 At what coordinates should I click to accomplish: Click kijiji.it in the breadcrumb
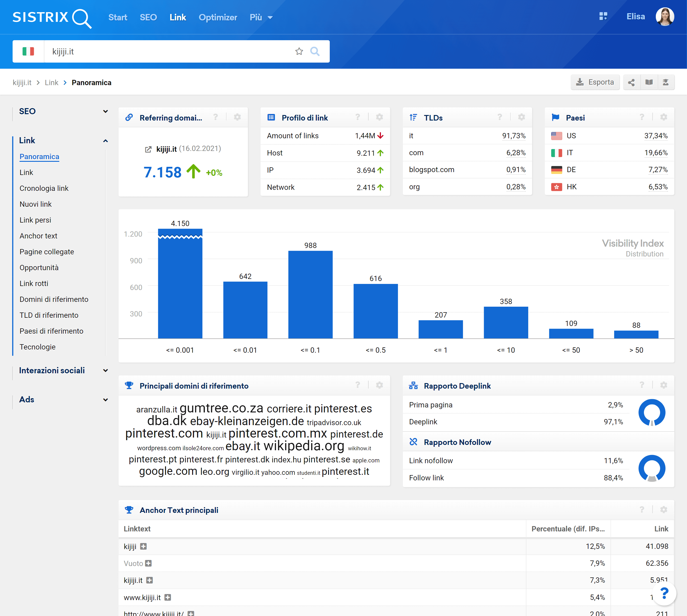(x=22, y=82)
